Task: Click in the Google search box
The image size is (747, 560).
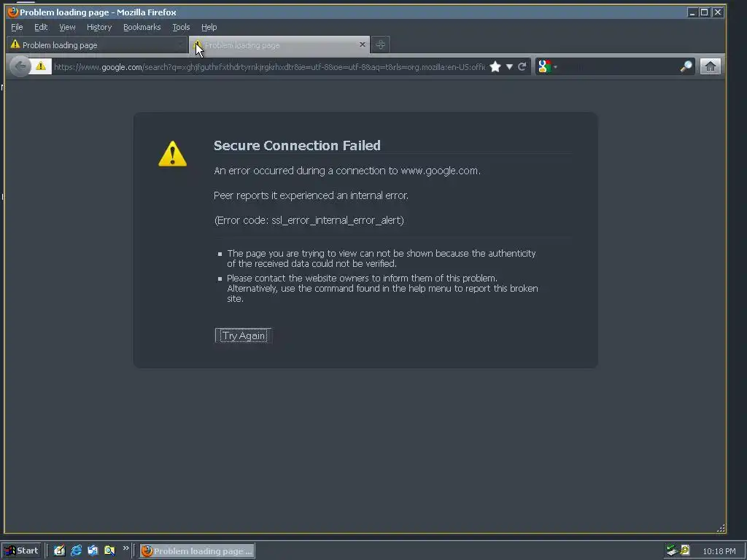Action: pos(619,66)
